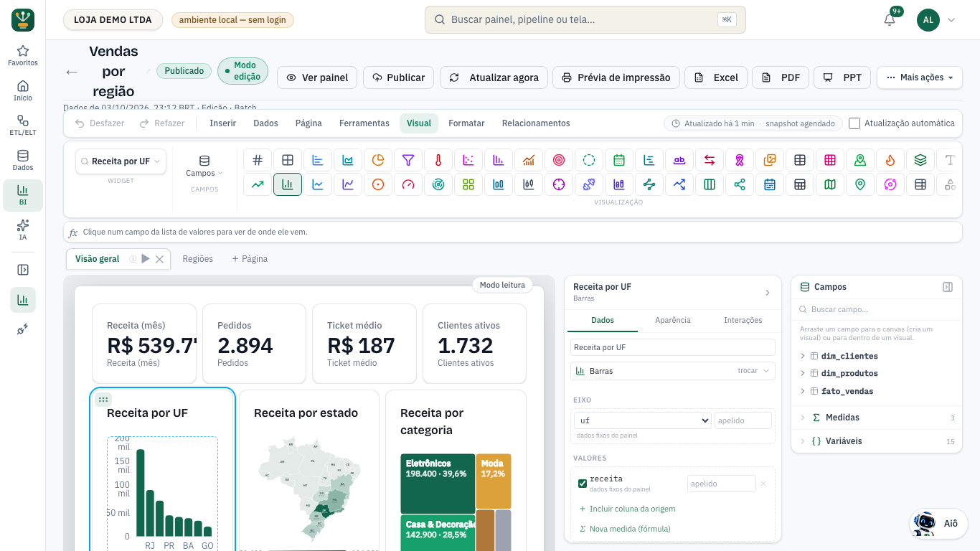
Task: Select the pie chart visualization
Action: [378, 161]
